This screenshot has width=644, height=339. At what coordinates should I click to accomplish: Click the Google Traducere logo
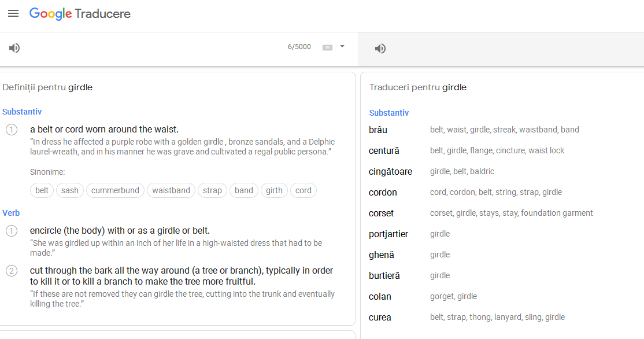click(80, 13)
